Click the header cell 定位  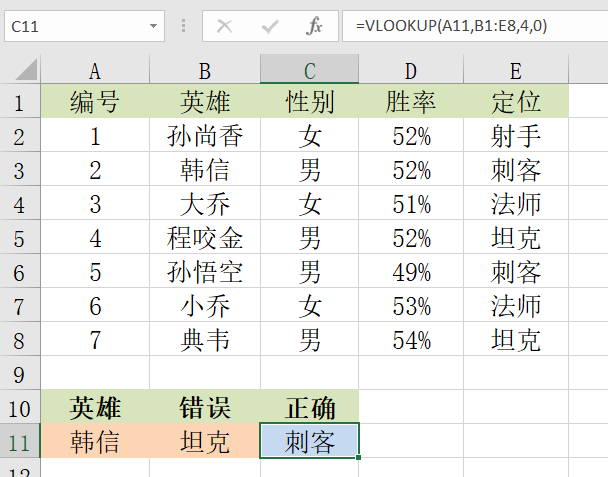(516, 101)
